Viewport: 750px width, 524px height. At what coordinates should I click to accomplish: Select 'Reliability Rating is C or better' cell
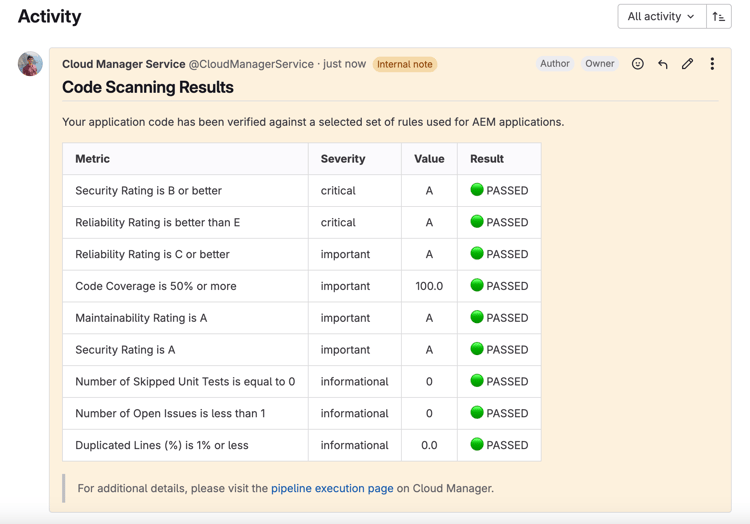(x=186, y=254)
